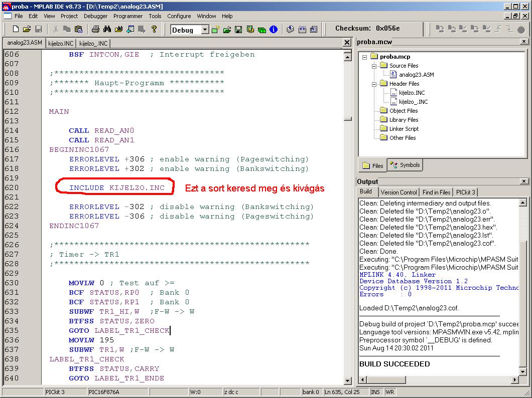This screenshot has height=398, width=532.
Task: Select the Other Files folder
Action: pyautogui.click(x=403, y=138)
